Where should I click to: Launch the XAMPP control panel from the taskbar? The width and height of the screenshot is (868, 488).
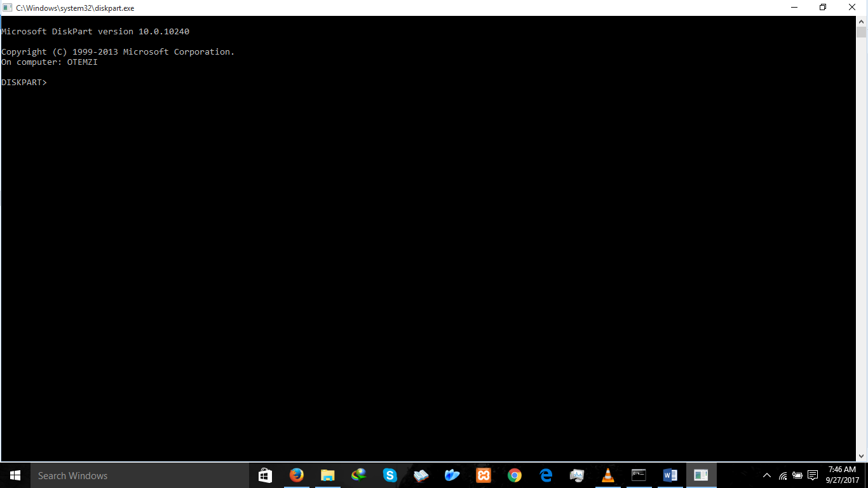point(483,475)
